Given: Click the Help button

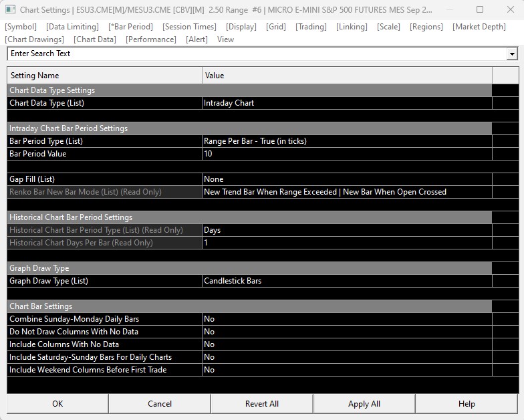Looking at the screenshot, I should click(467, 404).
